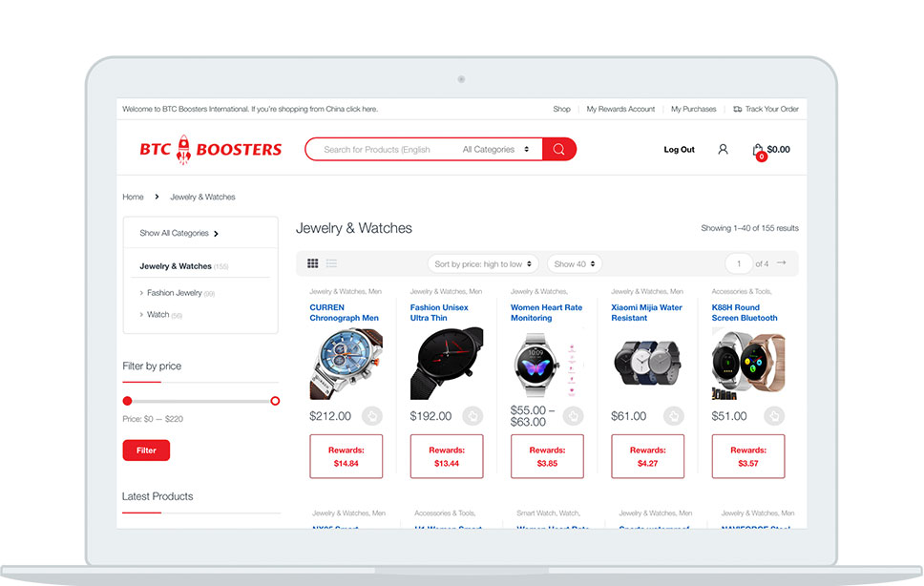Image resolution: width=924 pixels, height=586 pixels.
Task: Click add-to-cart icon for $212.00 CURREN watch
Action: point(372,416)
